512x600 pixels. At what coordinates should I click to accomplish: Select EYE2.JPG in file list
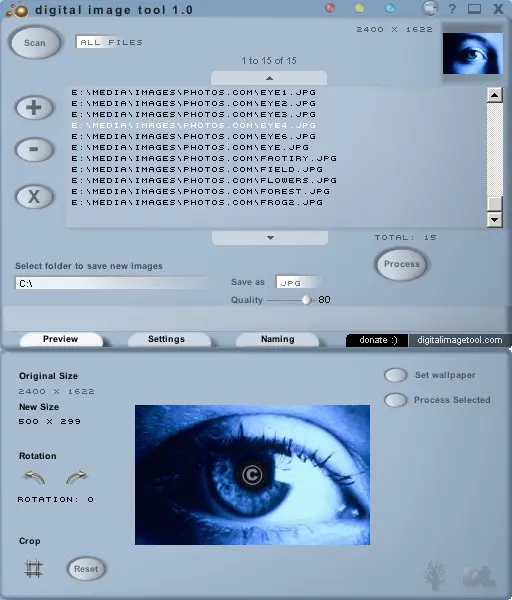(194, 103)
